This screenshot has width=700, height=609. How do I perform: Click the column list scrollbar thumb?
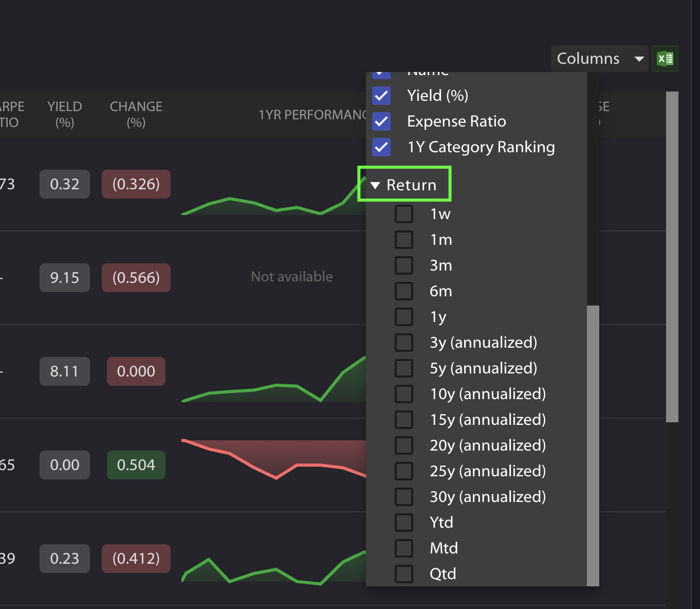593,445
